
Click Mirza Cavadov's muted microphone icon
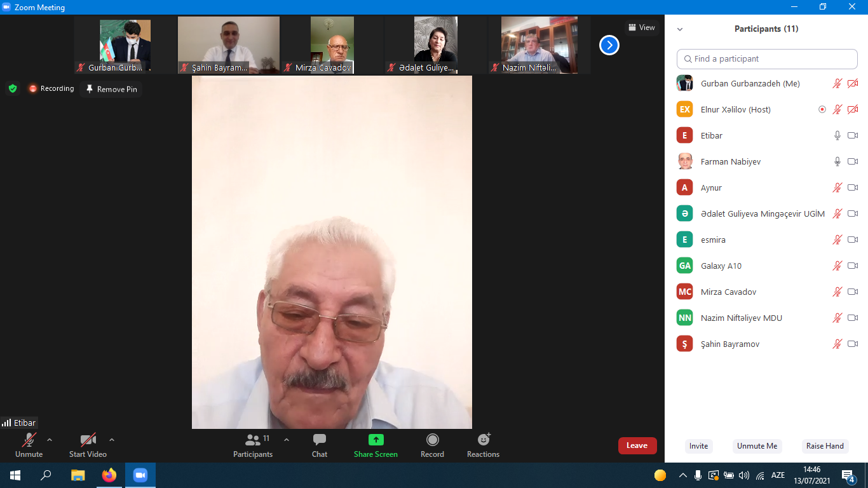tap(837, 292)
